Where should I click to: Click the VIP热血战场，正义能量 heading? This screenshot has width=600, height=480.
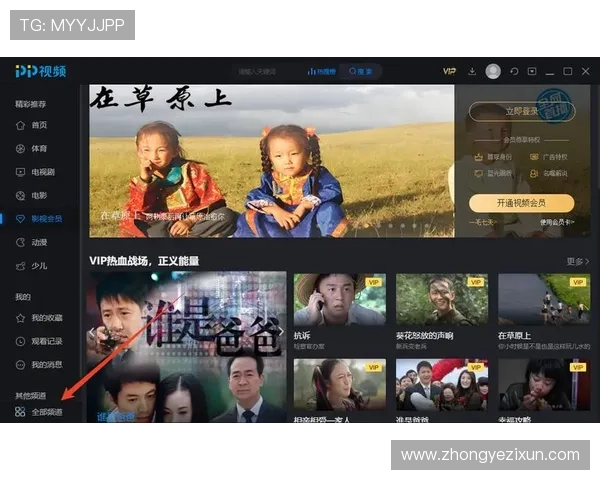pos(144,261)
